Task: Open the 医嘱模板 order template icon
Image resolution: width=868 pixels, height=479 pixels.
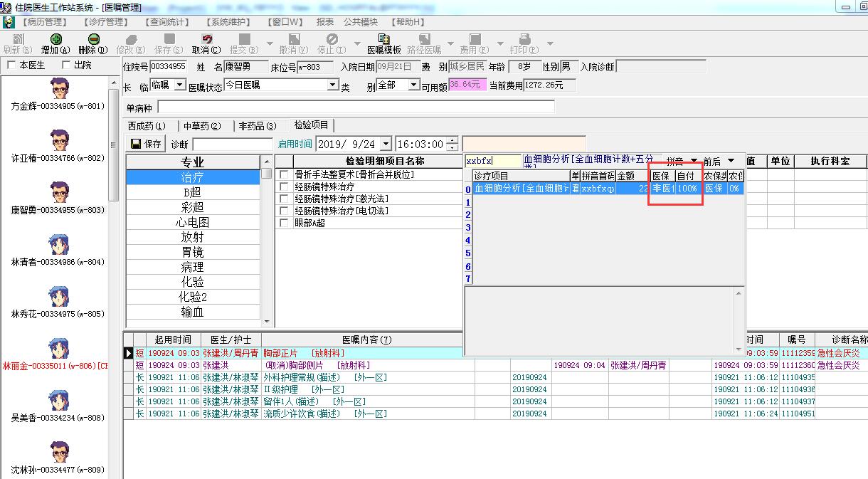Action: [384, 39]
